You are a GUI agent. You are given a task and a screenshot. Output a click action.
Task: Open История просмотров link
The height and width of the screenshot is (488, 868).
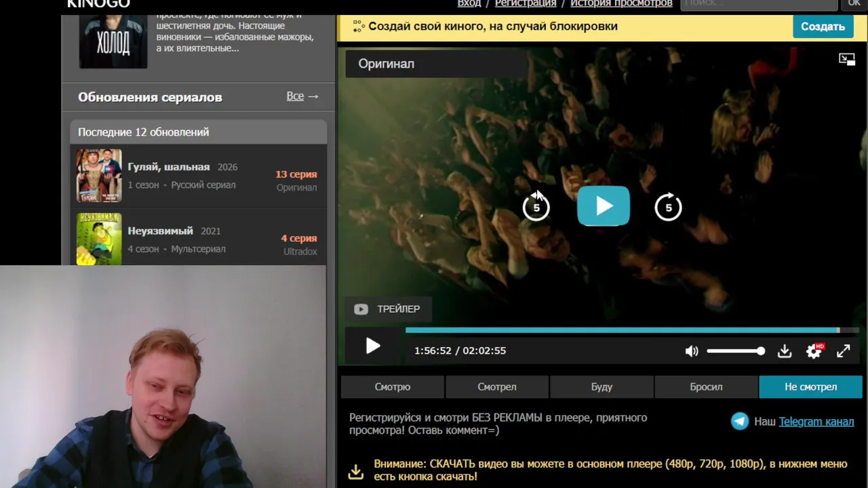coord(621,3)
